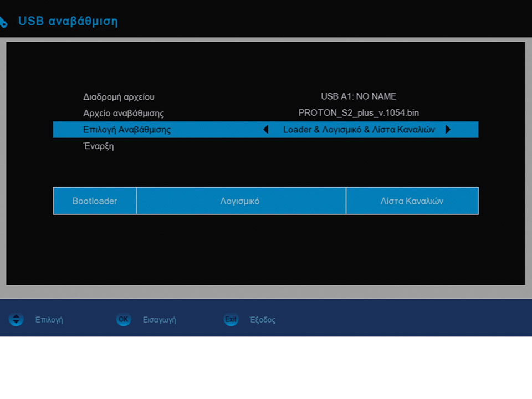Screen dimensions: 532x399
Task: Click the highlighted 'Επιλογή Αναβάθμισης' label
Action: 127,130
